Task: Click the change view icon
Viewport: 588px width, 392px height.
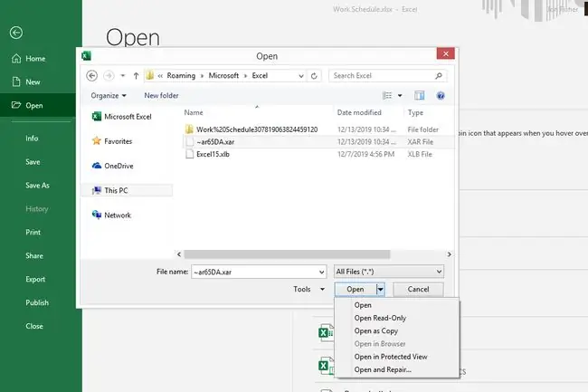Action: click(x=387, y=96)
